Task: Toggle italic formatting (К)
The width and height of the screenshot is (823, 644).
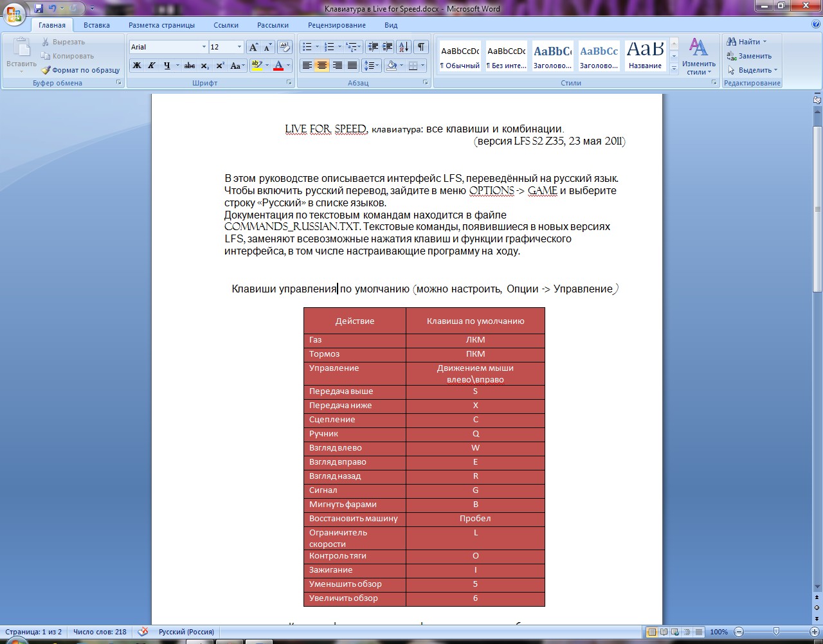Action: pyautogui.click(x=152, y=66)
